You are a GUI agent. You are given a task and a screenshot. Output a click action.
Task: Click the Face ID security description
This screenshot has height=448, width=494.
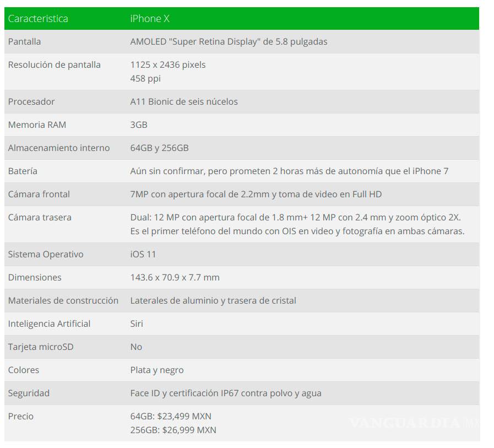[225, 393]
